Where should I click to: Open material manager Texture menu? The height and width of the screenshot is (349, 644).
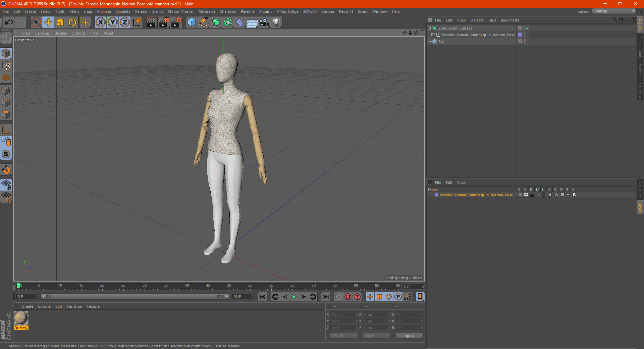point(93,306)
